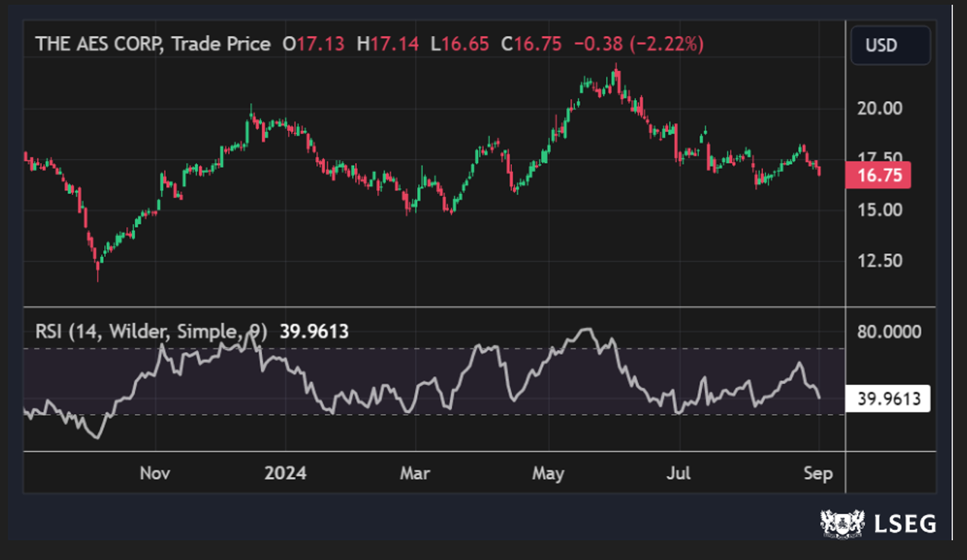Click the white 39.9613 RSI axis tag

click(x=888, y=398)
